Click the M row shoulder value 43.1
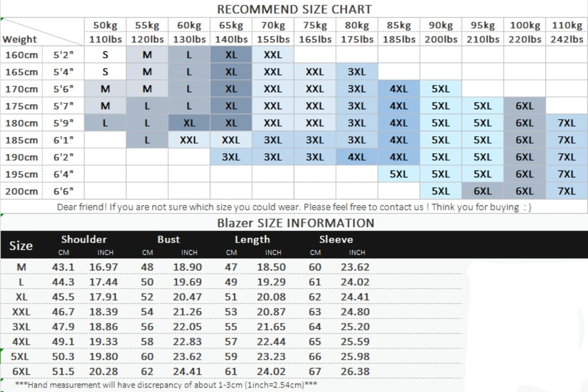This screenshot has height=392, width=588. 63,267
